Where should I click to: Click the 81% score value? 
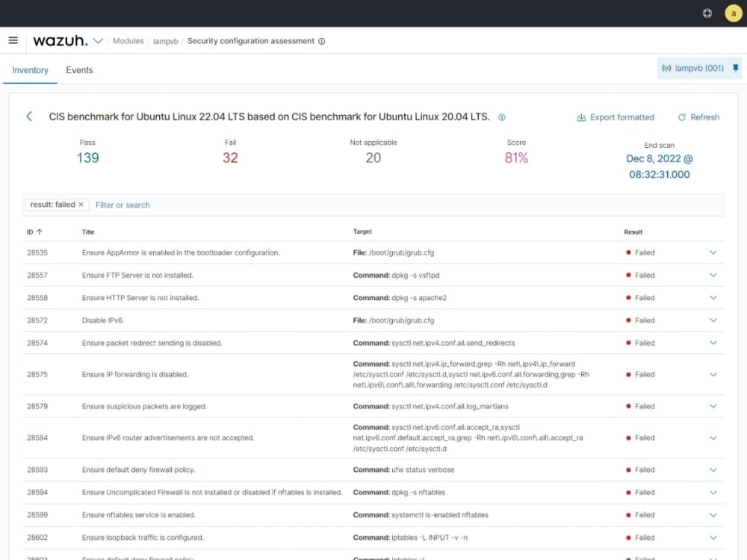(516, 158)
